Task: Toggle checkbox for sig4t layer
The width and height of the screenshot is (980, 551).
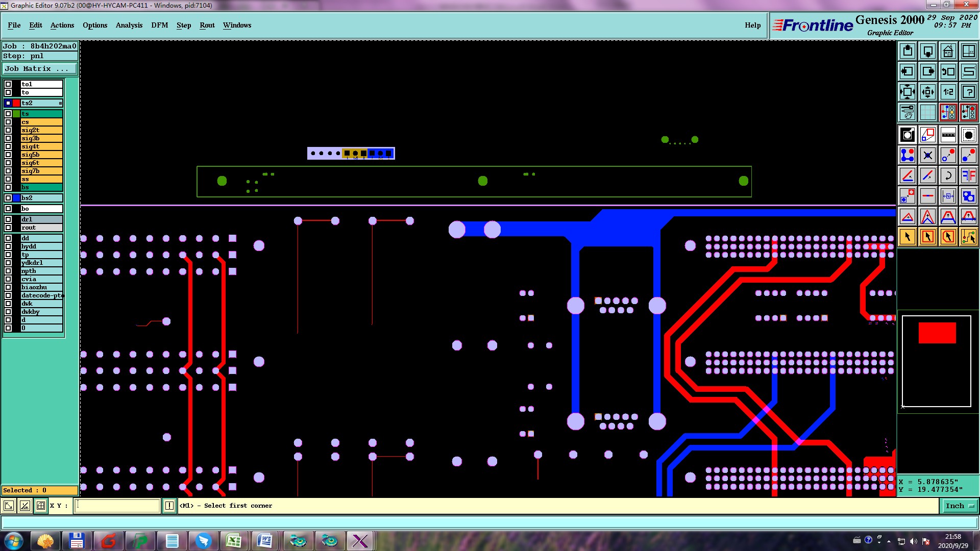Action: pos(8,146)
